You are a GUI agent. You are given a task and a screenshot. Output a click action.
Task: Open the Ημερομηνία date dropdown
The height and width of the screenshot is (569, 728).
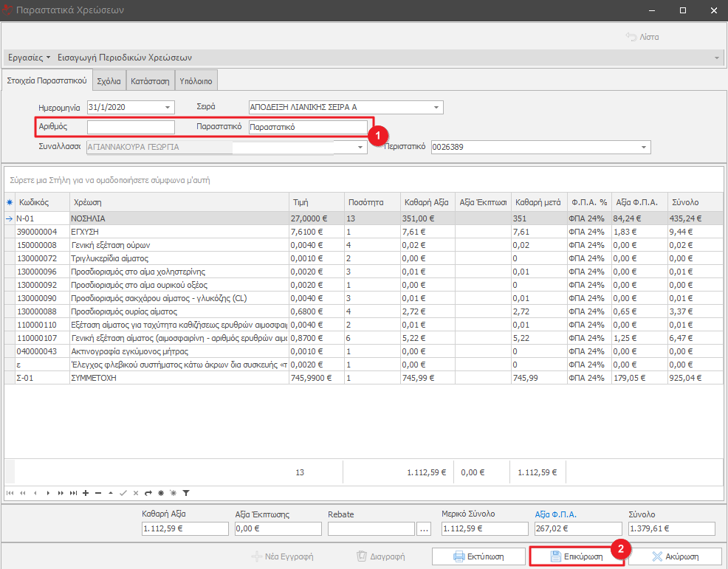coord(168,108)
